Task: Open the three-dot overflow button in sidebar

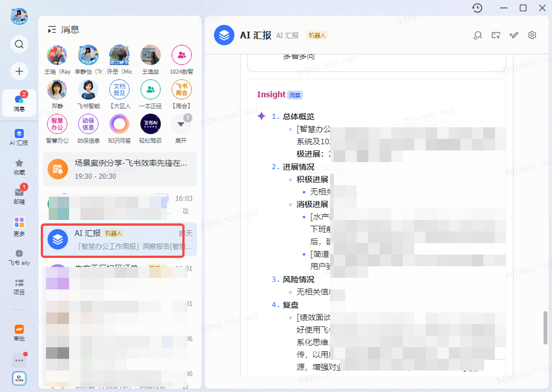Action: 19,360
